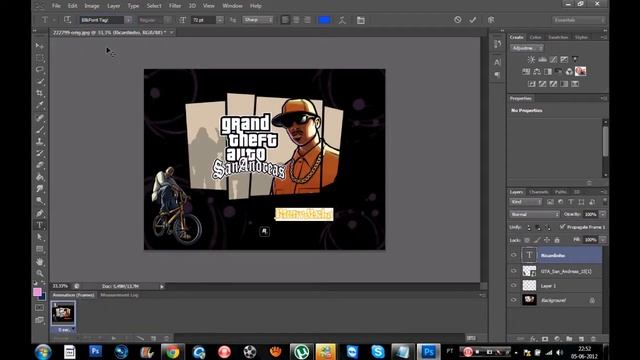Hide the Background layer
Screen dimensions: 640x360
point(513,300)
